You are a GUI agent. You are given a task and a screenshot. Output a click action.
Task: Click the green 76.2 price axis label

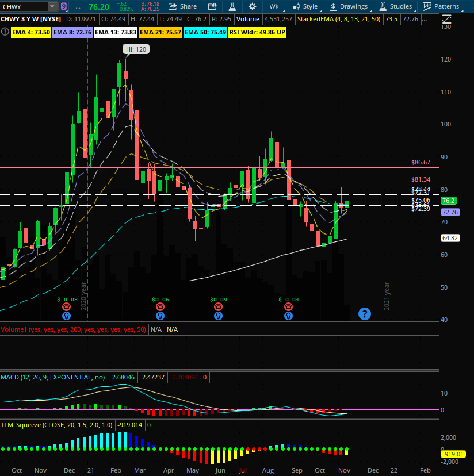[449, 201]
